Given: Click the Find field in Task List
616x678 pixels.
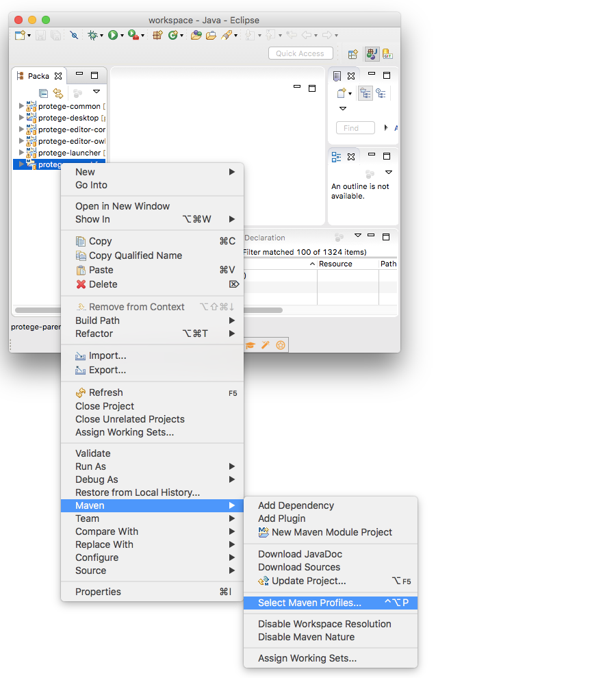Looking at the screenshot, I should [x=355, y=128].
